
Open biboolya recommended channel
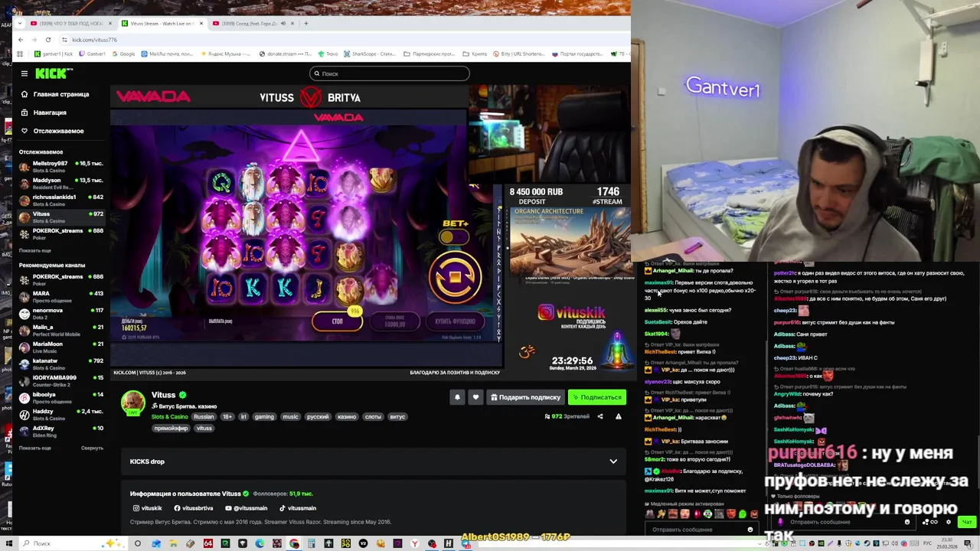tap(61, 397)
